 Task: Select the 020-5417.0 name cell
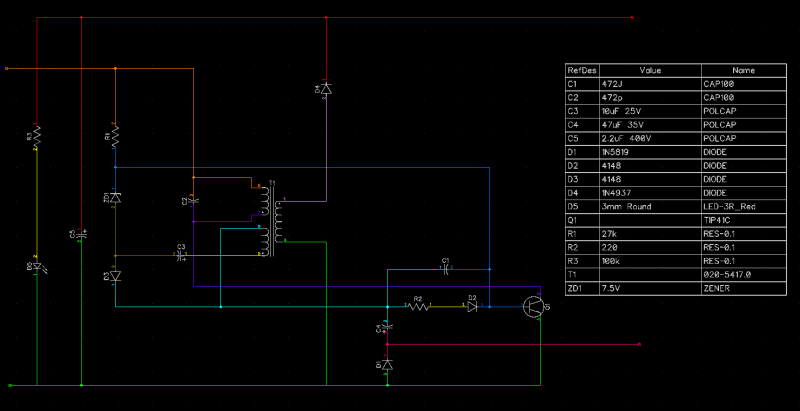click(x=744, y=275)
